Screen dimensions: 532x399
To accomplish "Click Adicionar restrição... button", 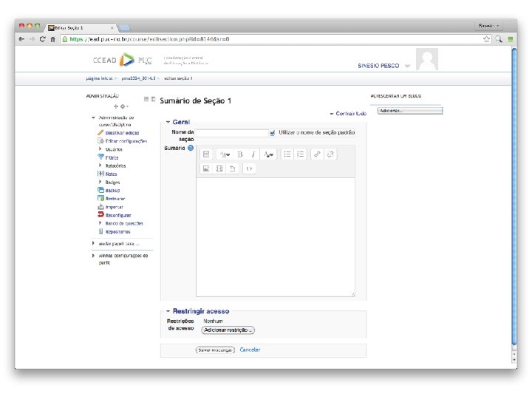I will click(228, 330).
